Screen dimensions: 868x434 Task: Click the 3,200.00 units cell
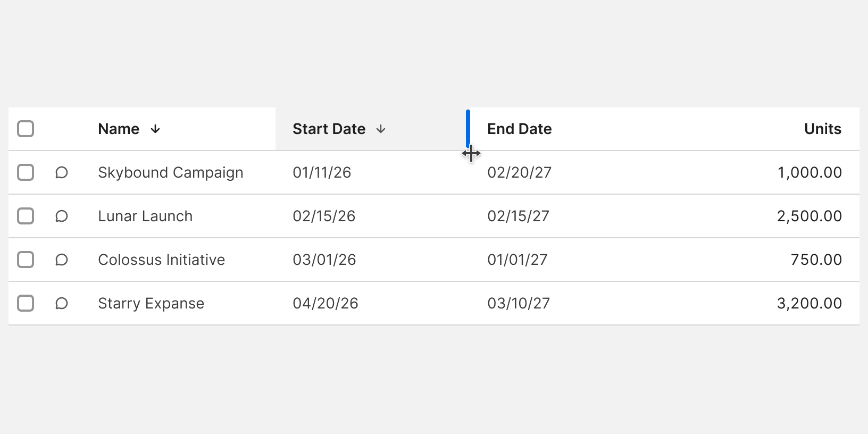pos(809,304)
